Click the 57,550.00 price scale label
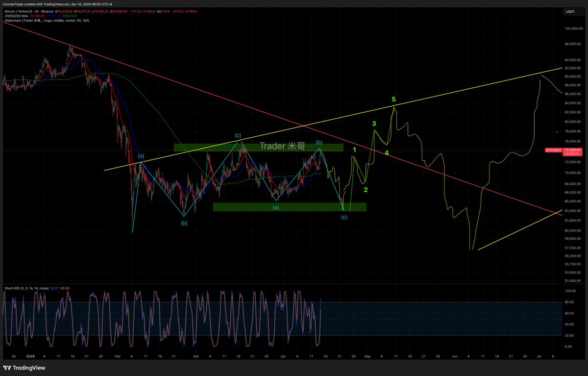Viewport: 588px width, 376px height. coord(572,247)
